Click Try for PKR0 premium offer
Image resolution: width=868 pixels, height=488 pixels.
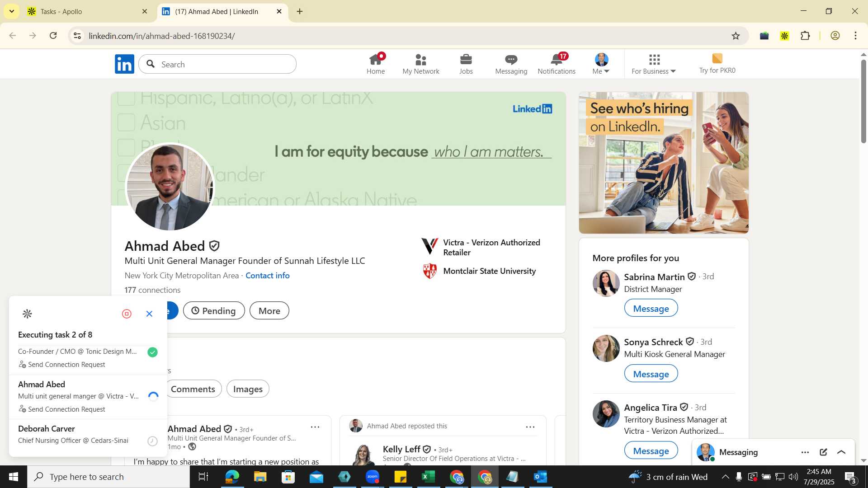717,64
